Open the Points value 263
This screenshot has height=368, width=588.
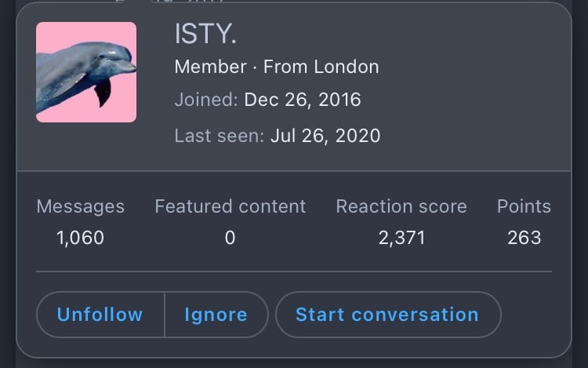(524, 238)
